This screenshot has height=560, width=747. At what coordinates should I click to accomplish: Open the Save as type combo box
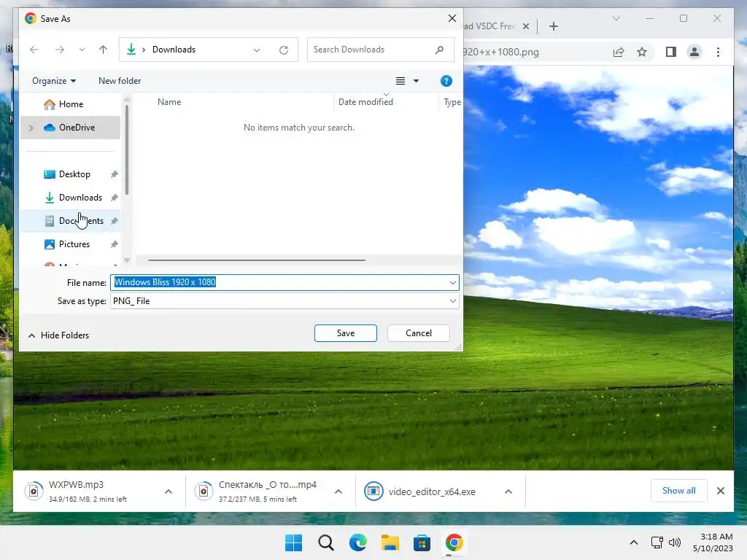(285, 301)
